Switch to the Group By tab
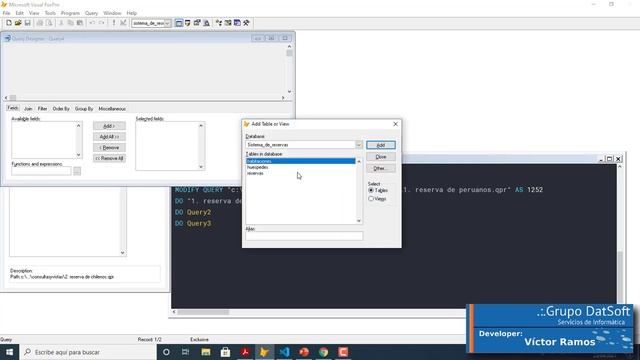The image size is (640, 360). tap(84, 109)
